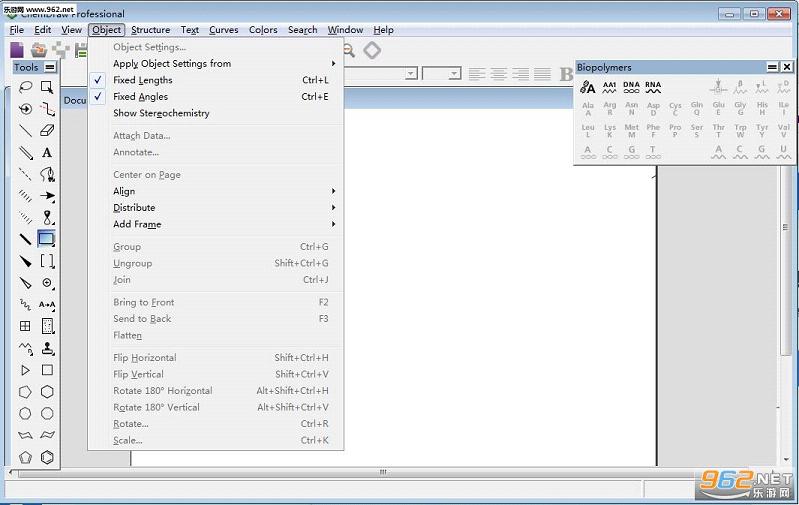This screenshot has width=799, height=505.
Task: Open the Tools panel options menu
Action: click(50, 67)
